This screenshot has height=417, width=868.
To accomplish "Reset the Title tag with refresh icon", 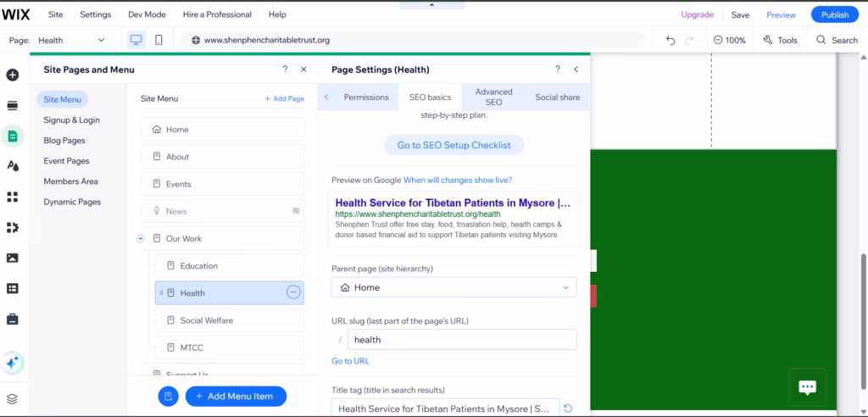I will coord(568,409).
